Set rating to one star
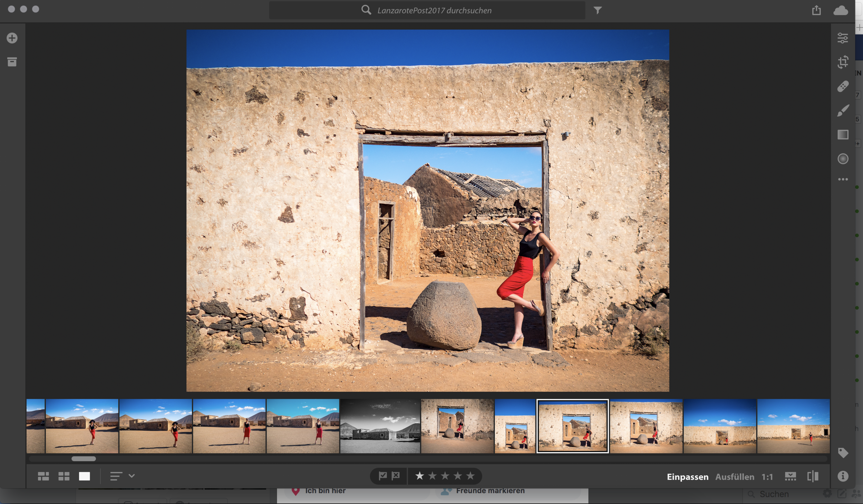This screenshot has width=863, height=504. point(419,476)
